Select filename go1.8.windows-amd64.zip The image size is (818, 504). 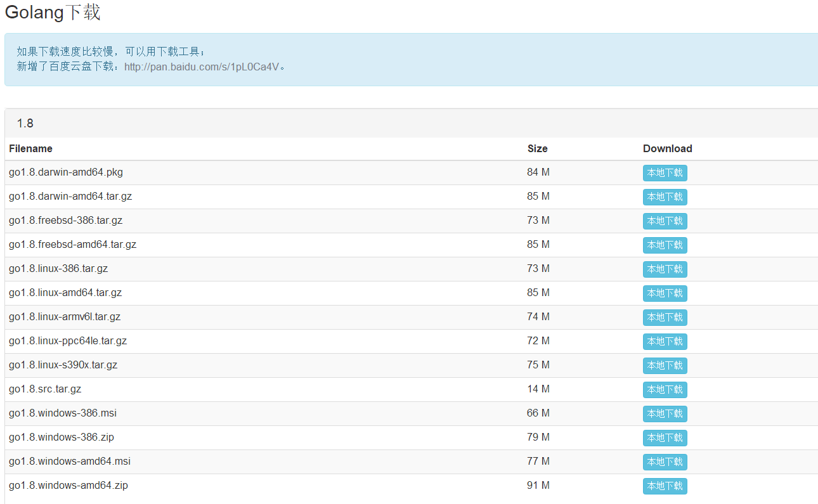point(68,486)
